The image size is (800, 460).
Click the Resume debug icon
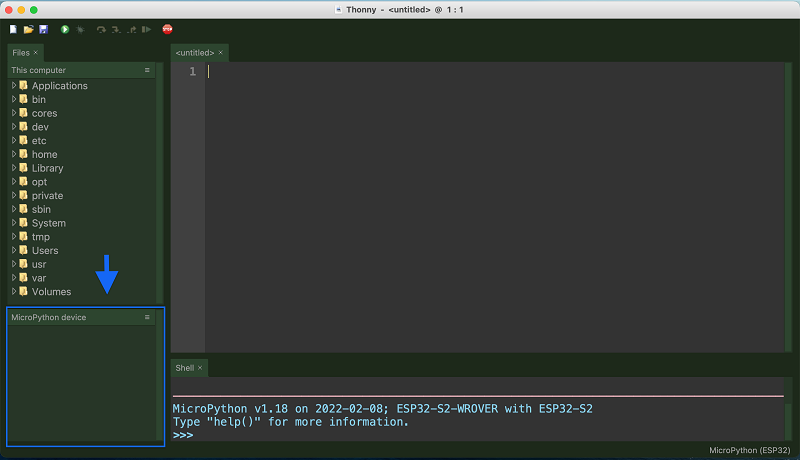pos(148,30)
